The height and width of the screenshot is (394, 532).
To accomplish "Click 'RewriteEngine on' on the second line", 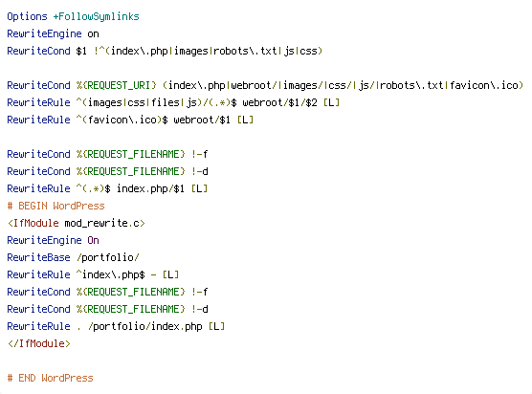I will [x=53, y=33].
